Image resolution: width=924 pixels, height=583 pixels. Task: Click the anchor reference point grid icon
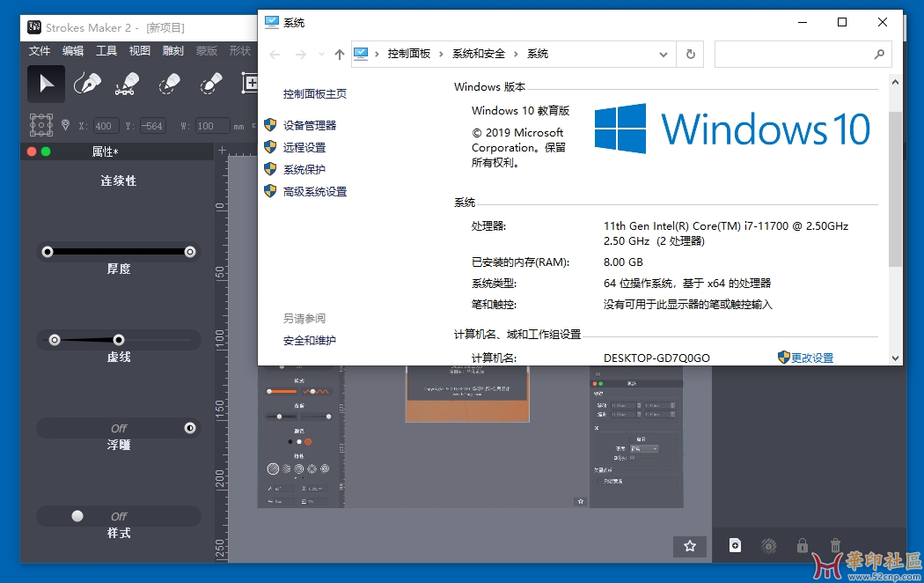tap(41, 126)
